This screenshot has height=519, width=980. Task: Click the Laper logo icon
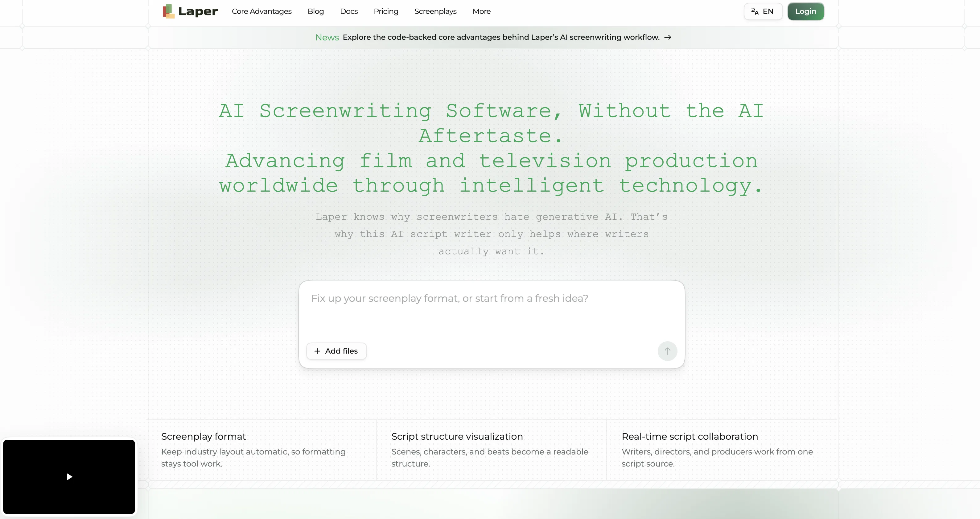pos(169,11)
